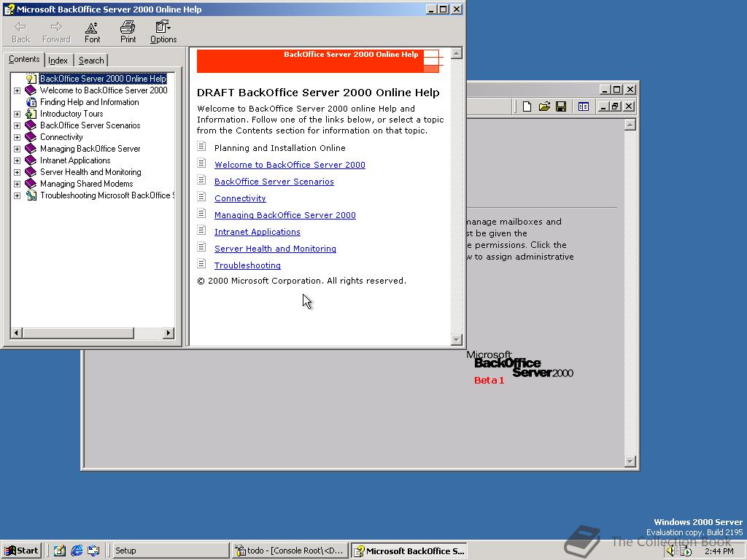Select the BackOffice Server 2000 Online Help tree item
This screenshot has height=560, width=747.
pos(103,79)
